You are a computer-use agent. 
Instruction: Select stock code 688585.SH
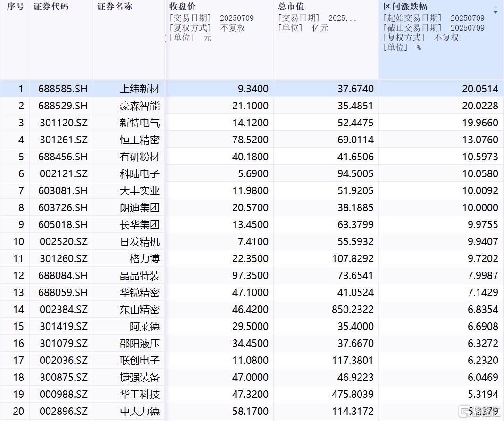(x=63, y=89)
